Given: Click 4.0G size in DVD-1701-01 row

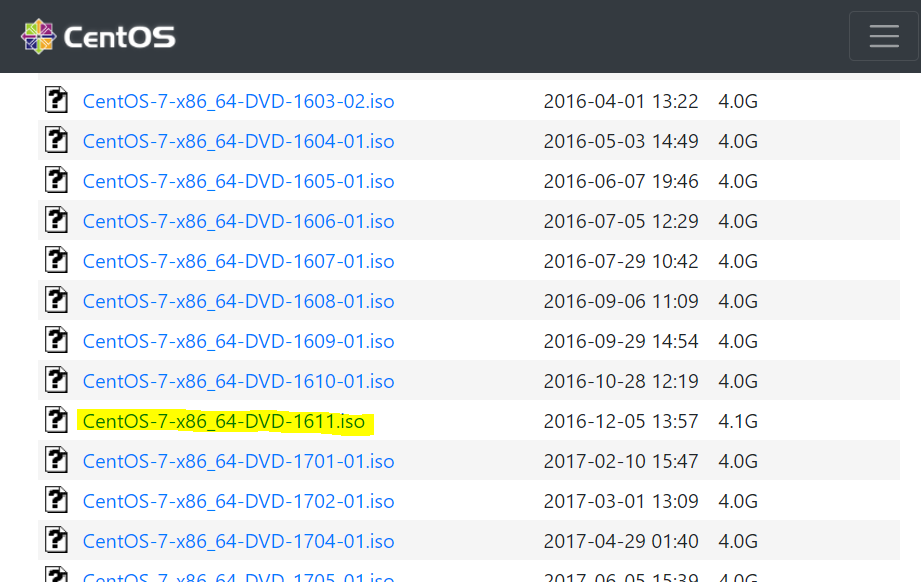Looking at the screenshot, I should [738, 461].
